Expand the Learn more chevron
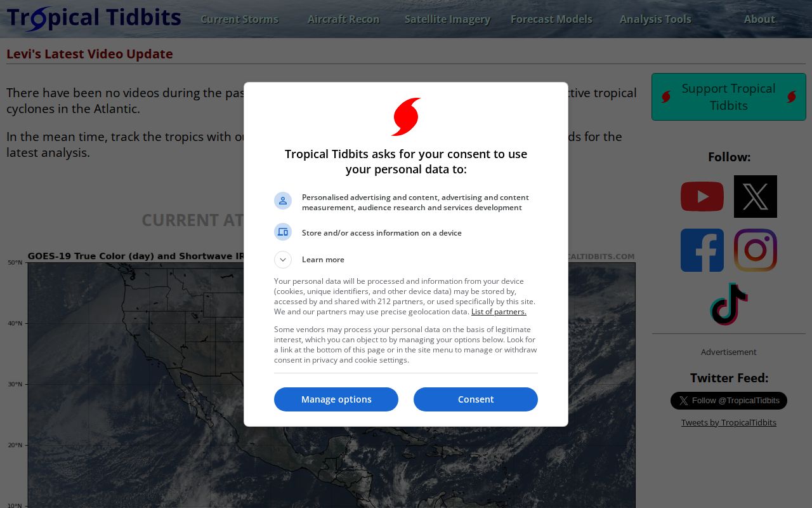The image size is (812, 508). (x=283, y=260)
